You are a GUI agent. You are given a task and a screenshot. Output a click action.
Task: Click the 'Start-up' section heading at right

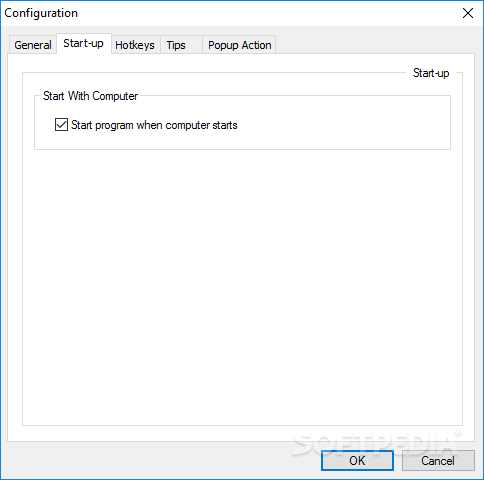[431, 73]
